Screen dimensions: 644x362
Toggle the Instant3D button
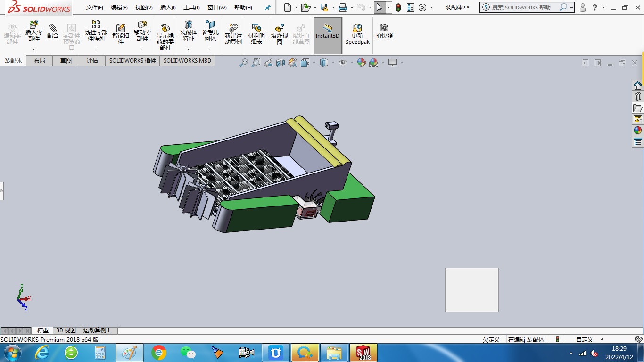point(328,36)
